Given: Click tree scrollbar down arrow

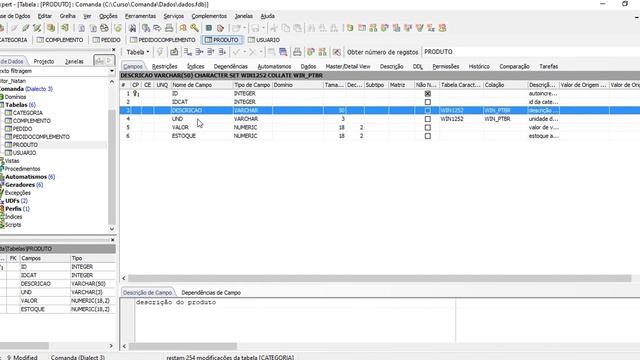Looking at the screenshot, I should pyautogui.click(x=112, y=229).
